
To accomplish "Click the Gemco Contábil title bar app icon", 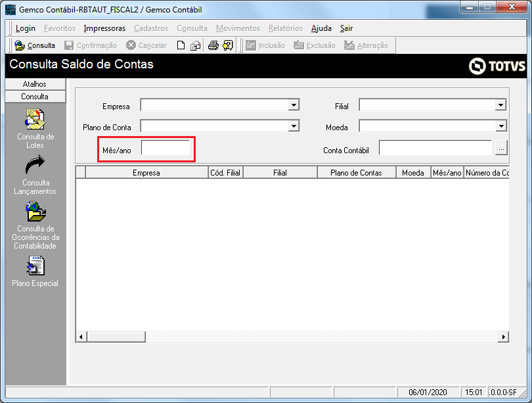I will point(11,9).
